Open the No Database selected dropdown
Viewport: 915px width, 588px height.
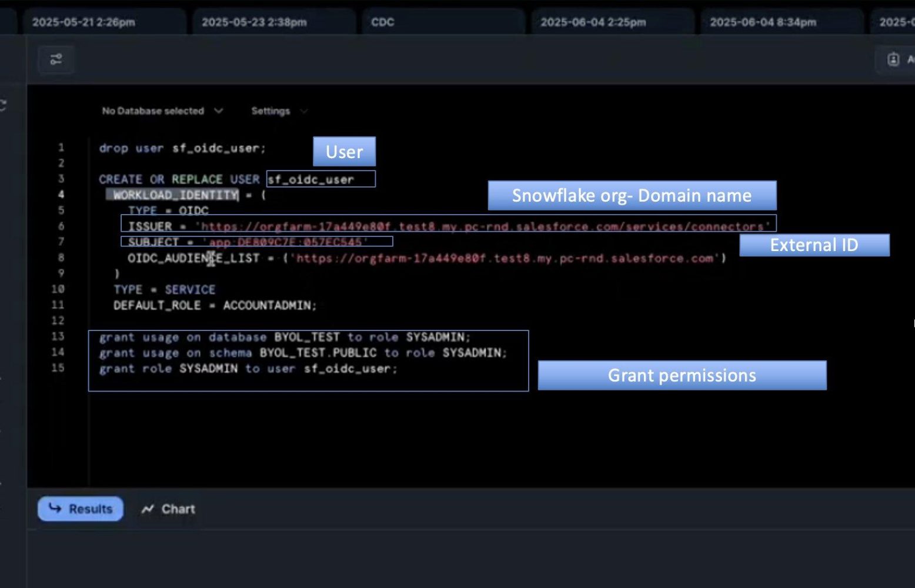point(162,111)
